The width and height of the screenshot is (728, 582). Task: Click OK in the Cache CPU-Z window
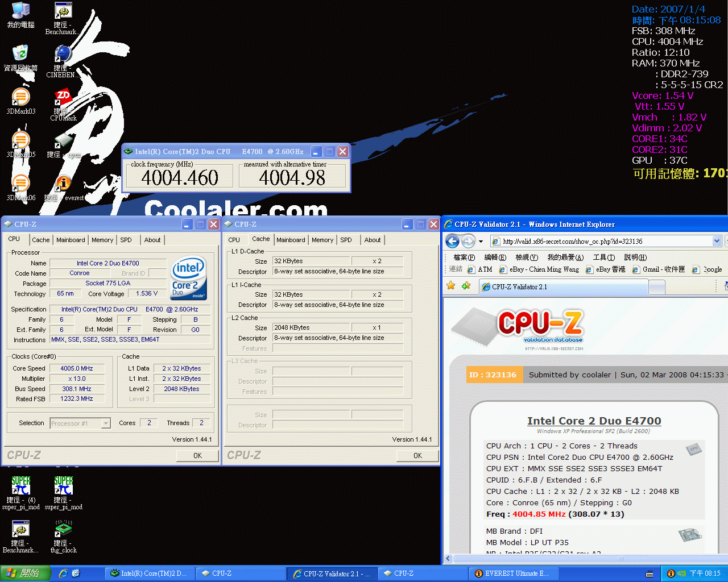(417, 456)
